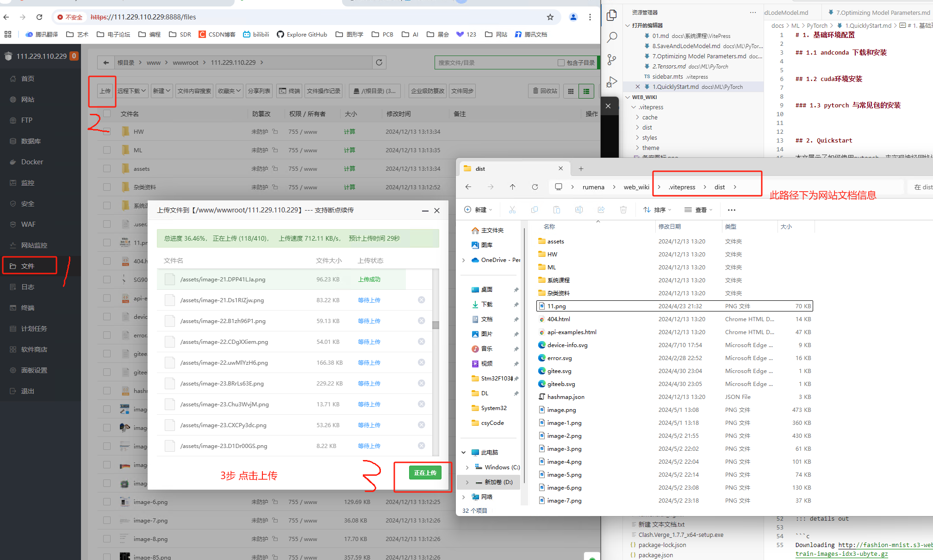
Task: Click the 文件内容搜索 button
Action: [x=194, y=91]
